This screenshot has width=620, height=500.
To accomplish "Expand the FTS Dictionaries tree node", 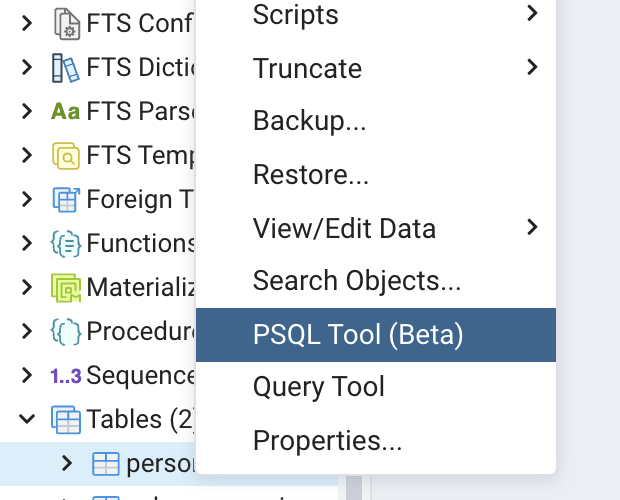I will 27,68.
